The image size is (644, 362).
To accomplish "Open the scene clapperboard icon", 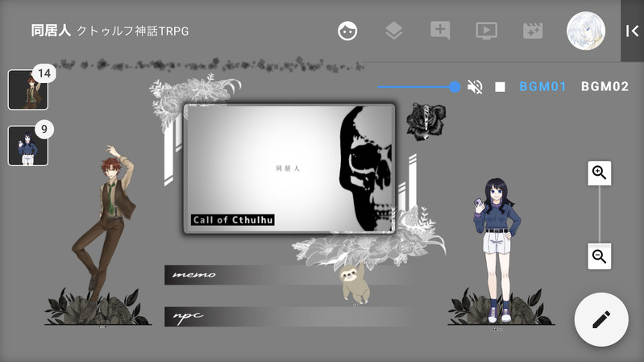I will coord(533,31).
